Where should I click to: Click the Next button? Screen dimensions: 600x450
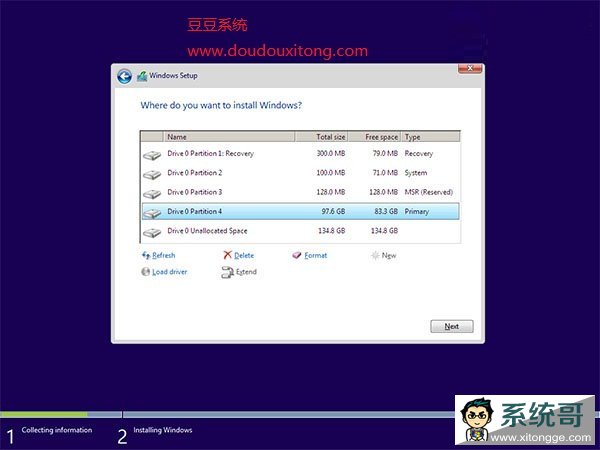[452, 326]
